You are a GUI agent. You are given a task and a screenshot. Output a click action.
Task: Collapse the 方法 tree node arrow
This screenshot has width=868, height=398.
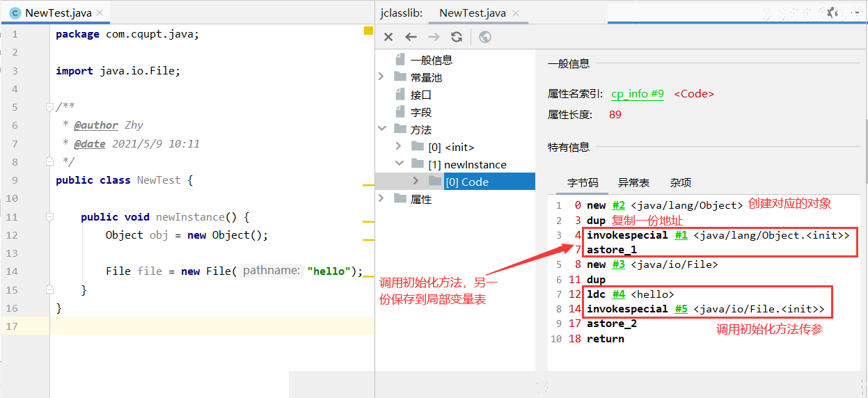381,129
